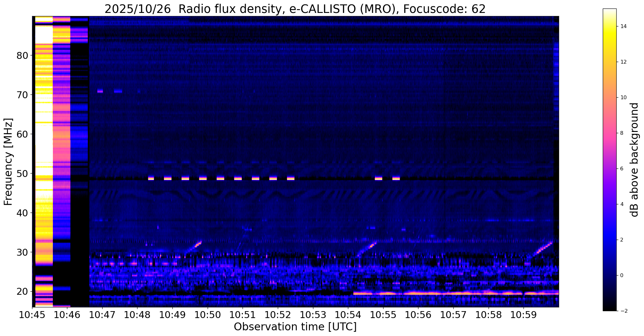The image size is (644, 336).
Task: Click the "Observation time [UTC]" axis label
Action: [x=295, y=327]
